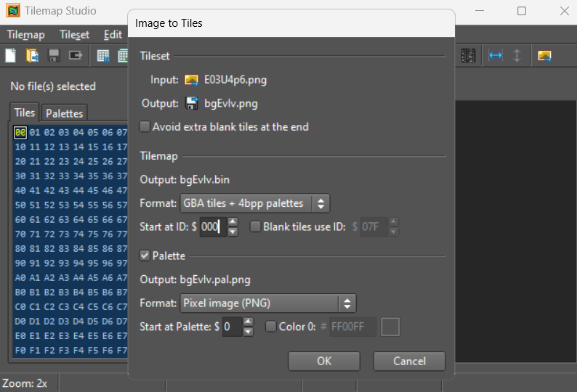Click the Image to Tiles toolbar icon
The width and height of the screenshot is (577, 392).
[x=544, y=56]
